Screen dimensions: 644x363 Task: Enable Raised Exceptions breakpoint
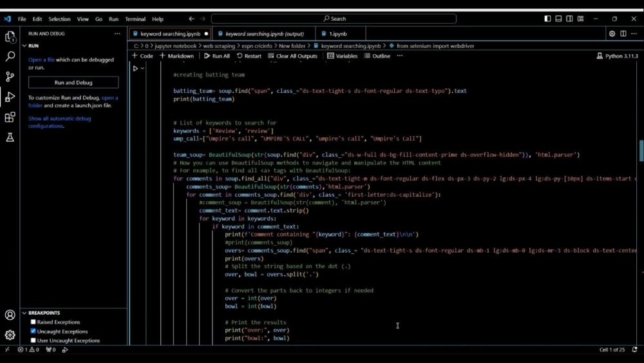[x=33, y=322]
